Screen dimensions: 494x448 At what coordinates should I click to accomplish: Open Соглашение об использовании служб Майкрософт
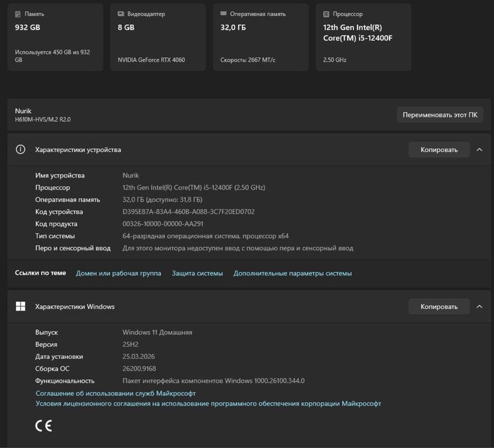tap(115, 394)
